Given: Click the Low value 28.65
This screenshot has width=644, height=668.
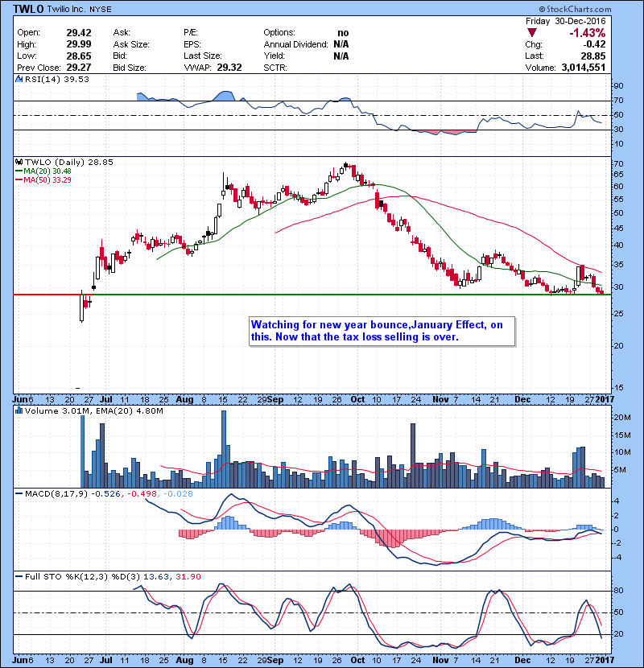Looking at the screenshot, I should pyautogui.click(x=79, y=56).
